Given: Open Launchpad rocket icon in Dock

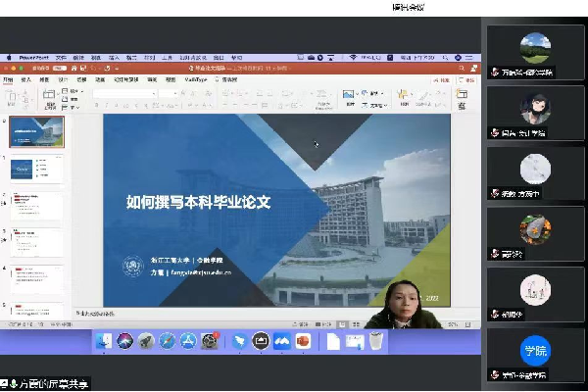Looking at the screenshot, I should point(146,341).
